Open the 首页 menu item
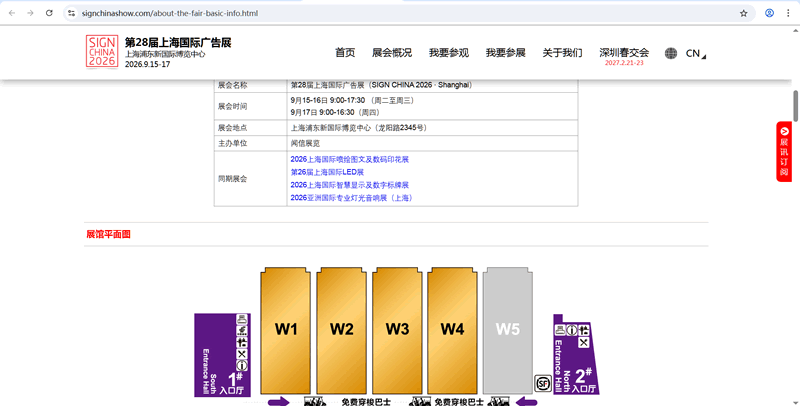This screenshot has width=800, height=406. click(345, 53)
